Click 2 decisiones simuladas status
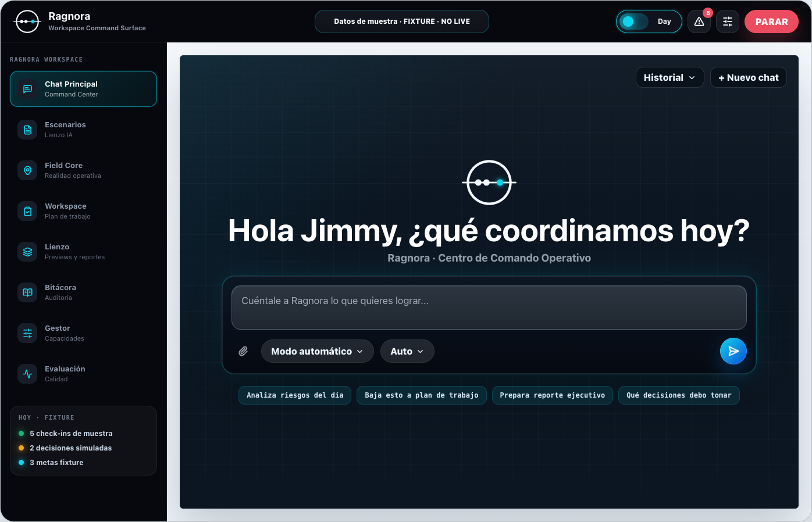This screenshot has height=522, width=812. (70, 448)
